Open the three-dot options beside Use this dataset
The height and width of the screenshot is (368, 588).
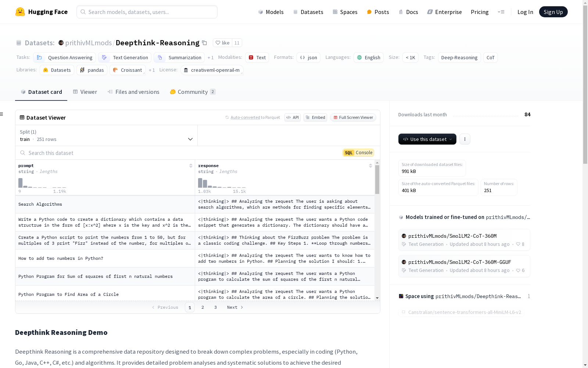(x=465, y=139)
